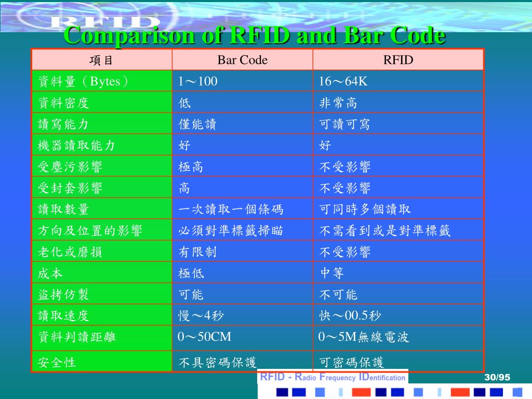Click the cell '0～5M無線電波'
The width and height of the screenshot is (532, 399).
click(x=398, y=338)
